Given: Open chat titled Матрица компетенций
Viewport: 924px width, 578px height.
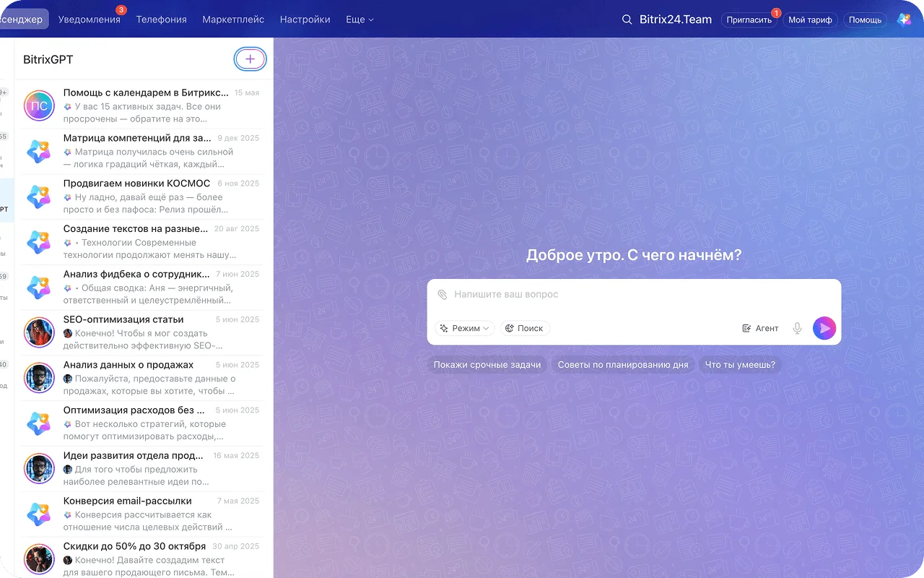Looking at the screenshot, I should coord(141,152).
